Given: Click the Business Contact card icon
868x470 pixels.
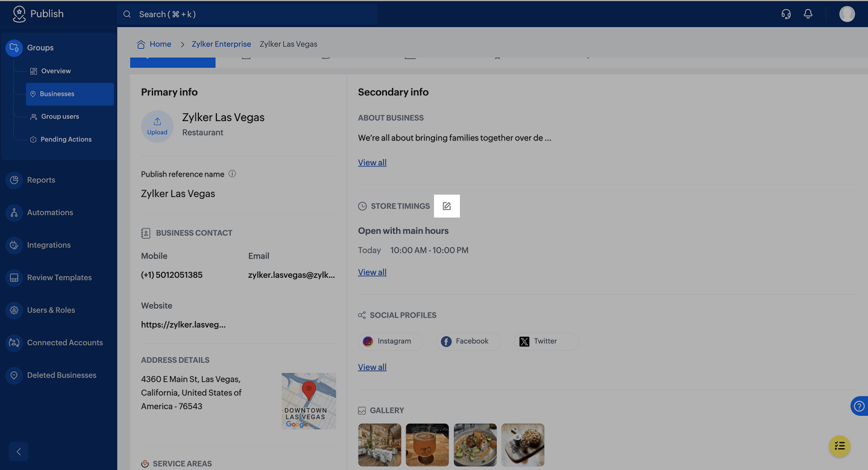Looking at the screenshot, I should [x=145, y=233].
